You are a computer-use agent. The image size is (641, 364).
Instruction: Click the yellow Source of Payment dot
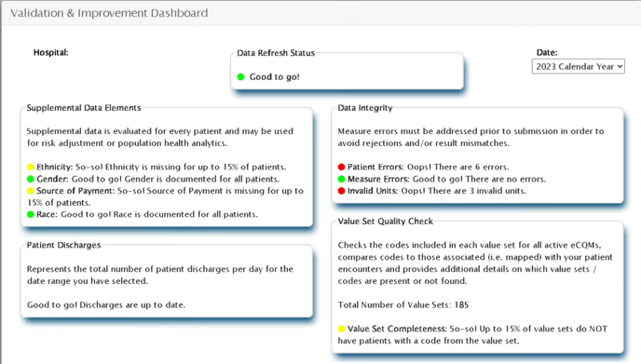point(30,191)
